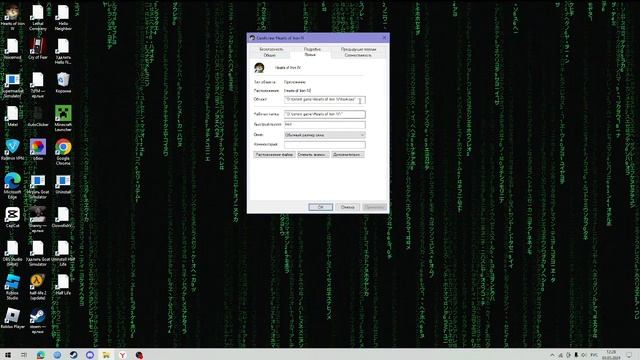This screenshot has width=640, height=360.
Task: Open the steam — ярлык shortcut
Action: tap(38, 321)
